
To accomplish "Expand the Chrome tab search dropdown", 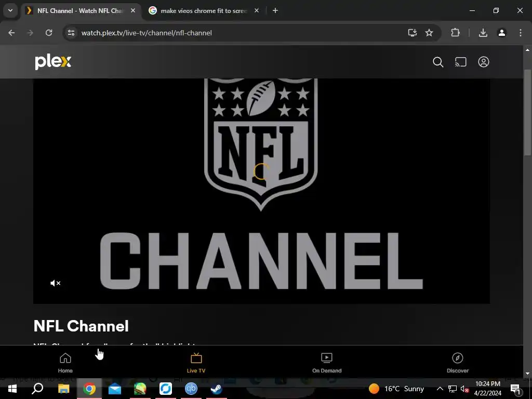I will (10, 11).
